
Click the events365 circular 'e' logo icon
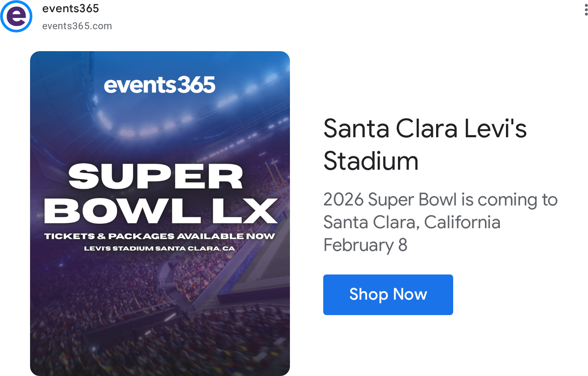16,16
